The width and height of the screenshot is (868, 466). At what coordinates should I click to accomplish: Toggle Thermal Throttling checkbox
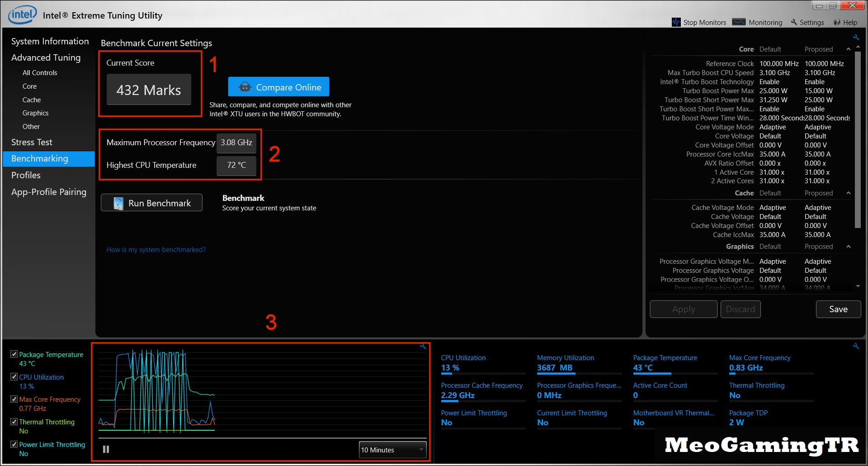[14, 422]
